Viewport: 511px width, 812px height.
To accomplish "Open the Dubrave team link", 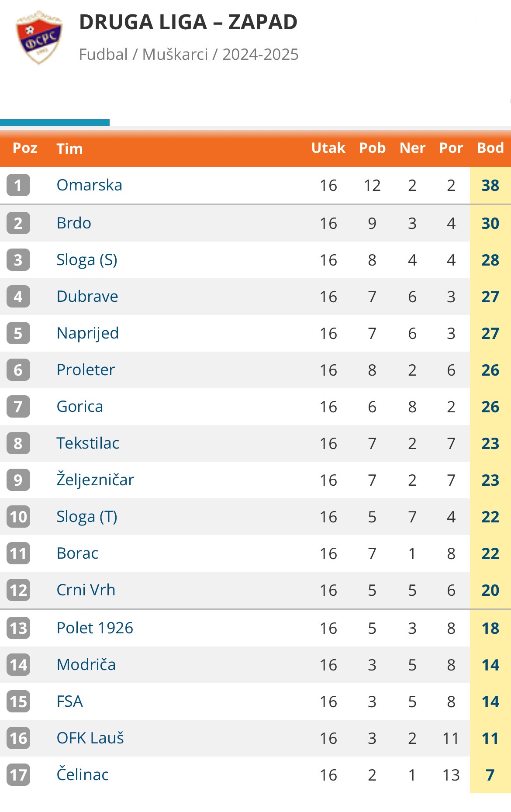I will (x=87, y=297).
